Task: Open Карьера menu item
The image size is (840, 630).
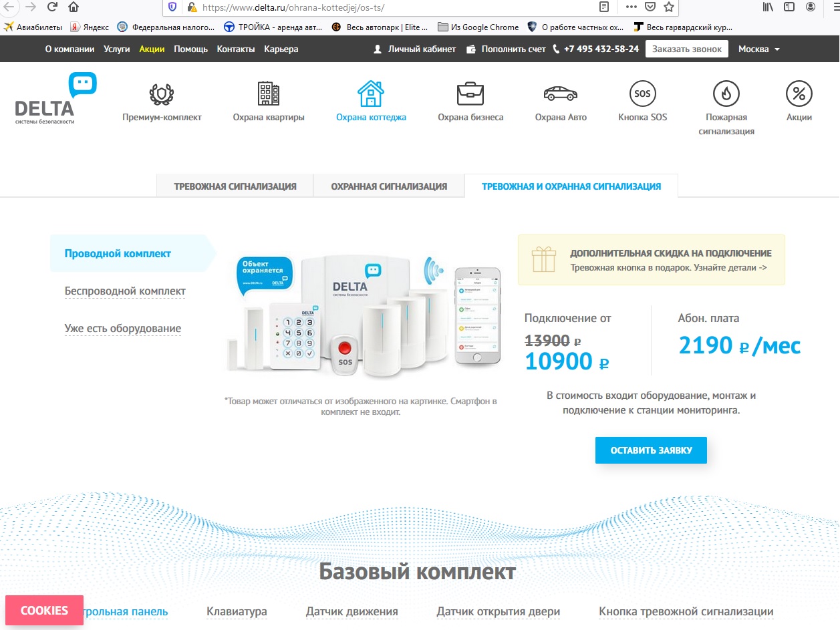Action: click(x=281, y=49)
